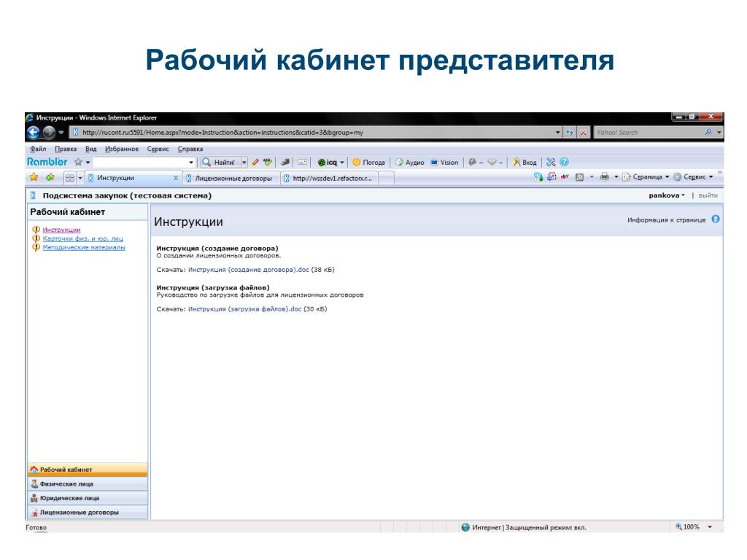Click the Погода weather toolbar item
This screenshot has height=560, width=747.
tap(368, 163)
